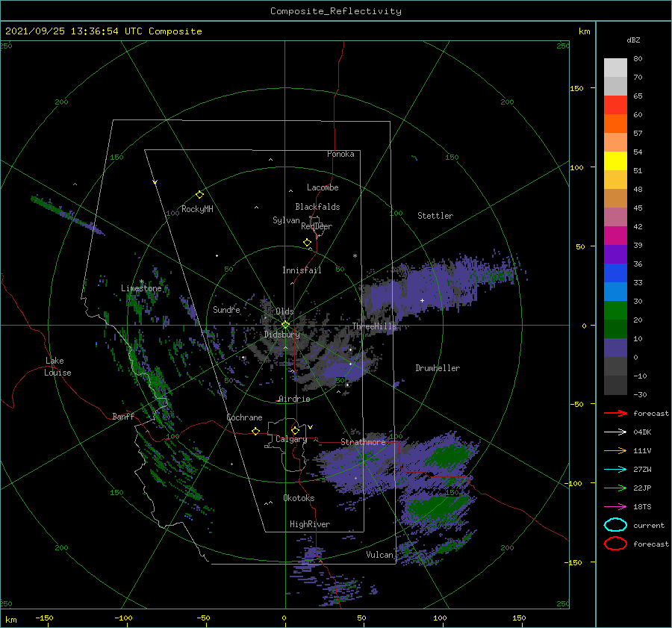The height and width of the screenshot is (628, 672).
Task: Pick the bright yellow swatch below 54 dBZ
Action: click(615, 161)
